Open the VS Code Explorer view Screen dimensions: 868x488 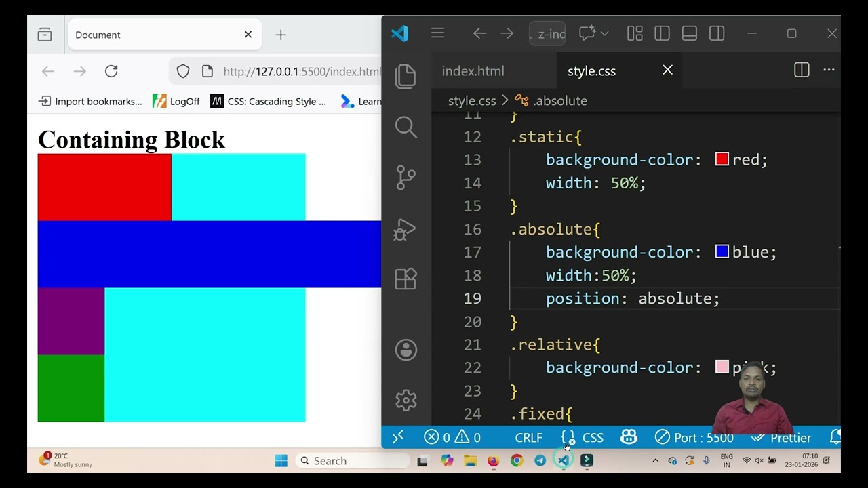tap(406, 76)
